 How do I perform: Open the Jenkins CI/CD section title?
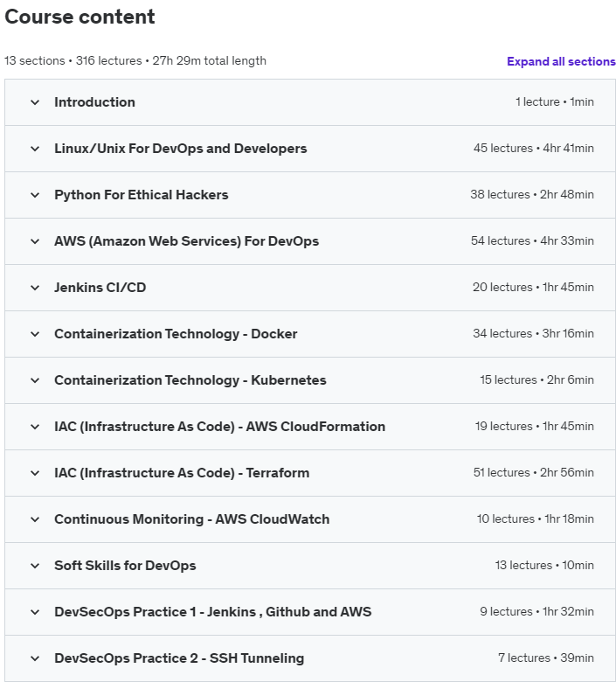[100, 288]
